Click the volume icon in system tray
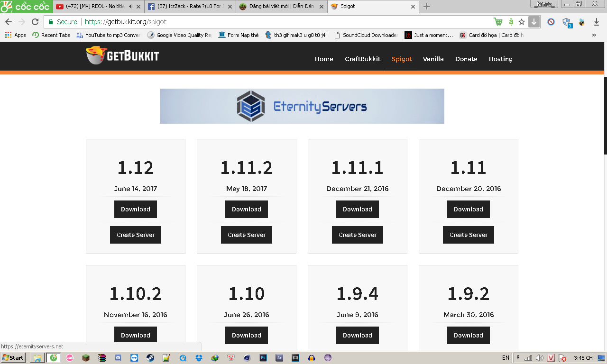Screen dimensions: 607x364 point(540,358)
